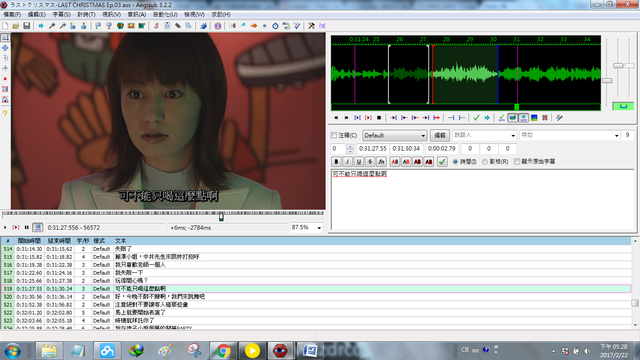Click the Italic formatting button
The image size is (640, 360).
pyautogui.click(x=348, y=162)
